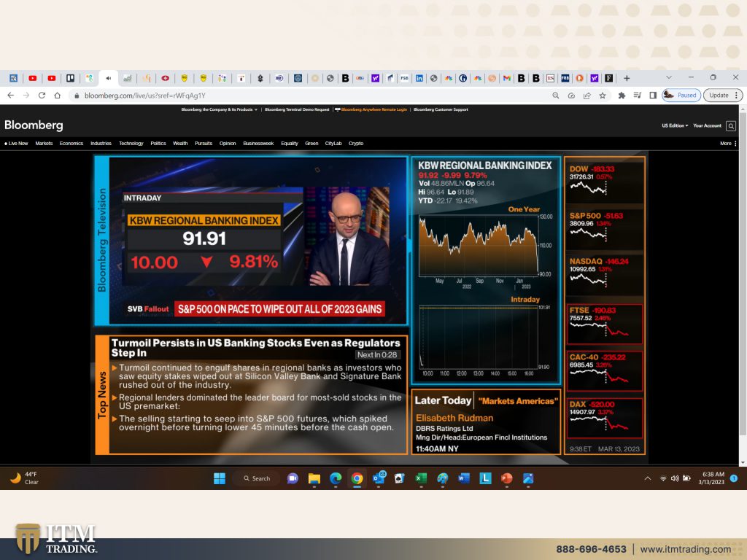The image size is (747, 560).
Task: View site information via the padlock icon
Action: pos(76,96)
